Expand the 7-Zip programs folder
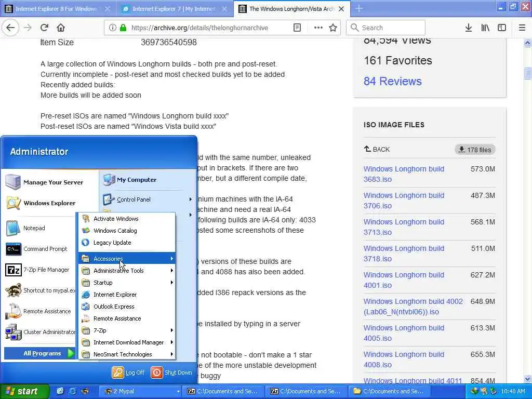 [127, 330]
